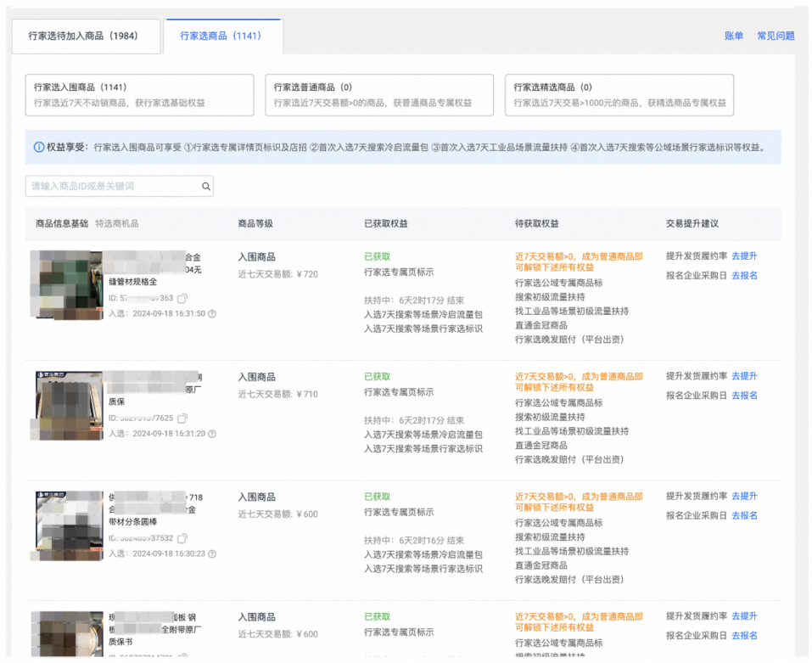
Task: Copy ID of product selected at 16:30:23
Action: click(x=182, y=538)
